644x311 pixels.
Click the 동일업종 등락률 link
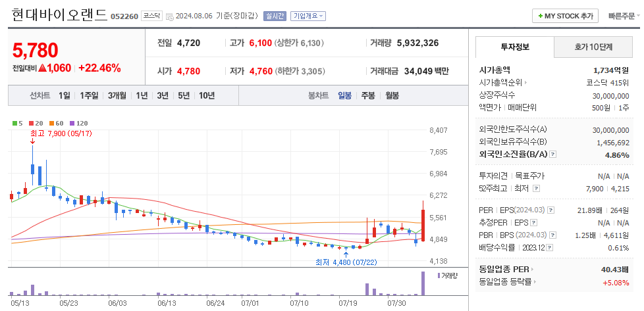[506, 282]
